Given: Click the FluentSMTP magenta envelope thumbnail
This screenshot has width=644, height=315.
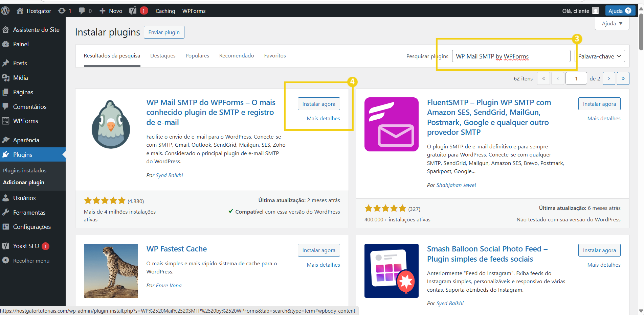Looking at the screenshot, I should point(392,124).
